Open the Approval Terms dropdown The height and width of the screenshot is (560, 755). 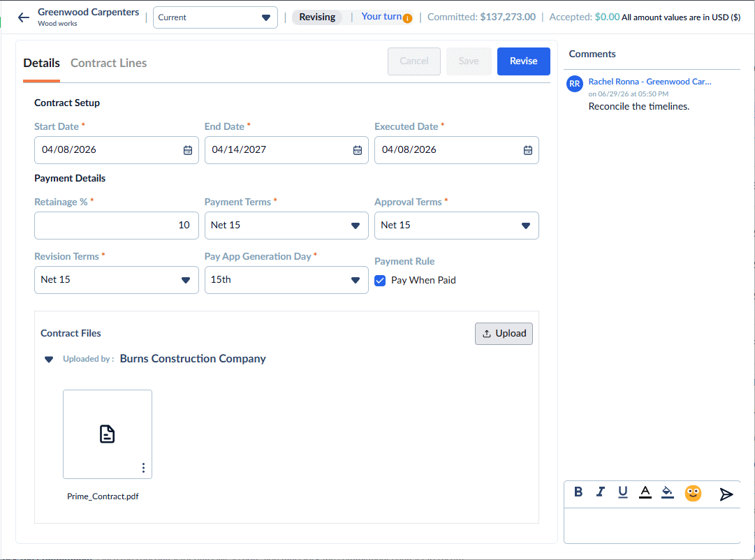[457, 226]
